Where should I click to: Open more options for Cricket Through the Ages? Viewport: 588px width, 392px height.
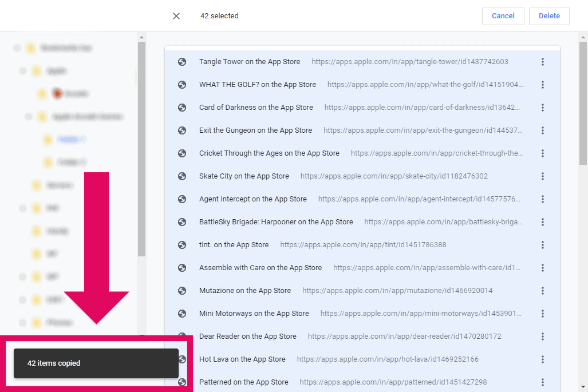tap(543, 153)
